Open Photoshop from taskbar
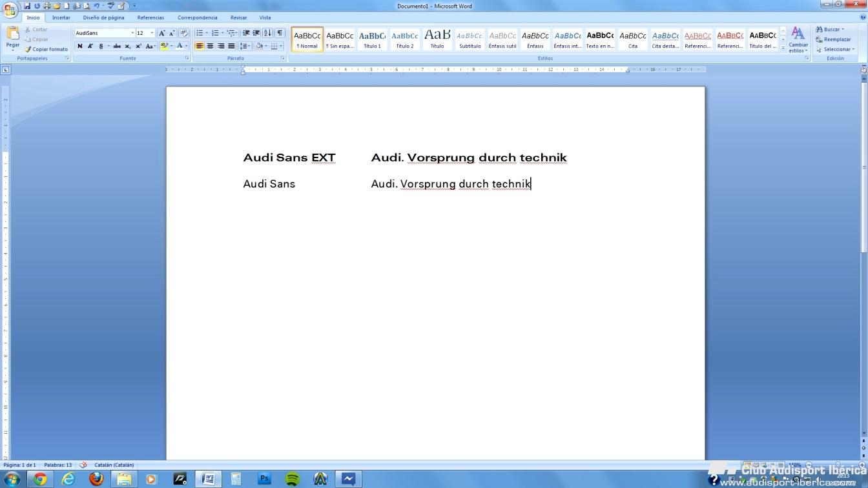Image resolution: width=868 pixels, height=488 pixels. (x=264, y=479)
